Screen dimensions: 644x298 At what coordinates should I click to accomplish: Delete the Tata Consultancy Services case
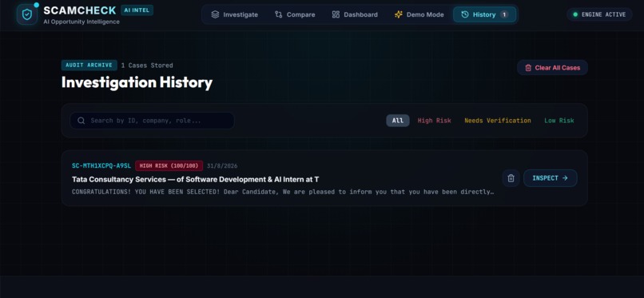pos(511,178)
